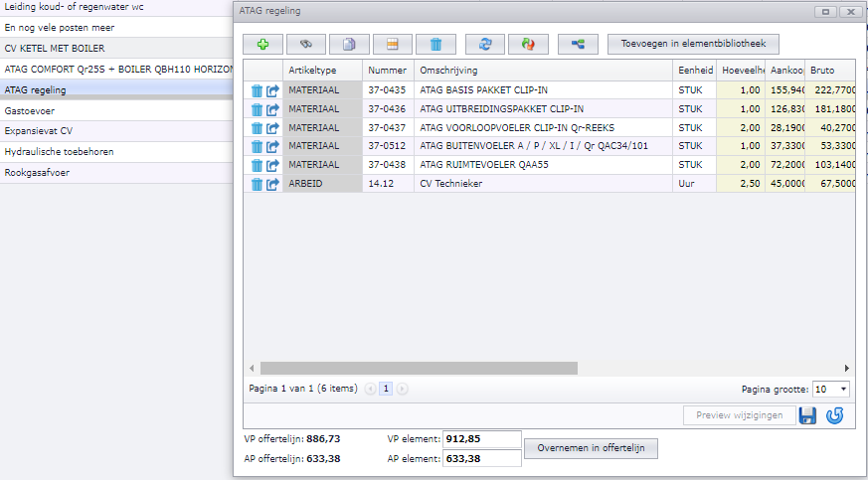The height and width of the screenshot is (480, 868).
Task: Select Gastoevoer in the left list
Action: coord(116,111)
